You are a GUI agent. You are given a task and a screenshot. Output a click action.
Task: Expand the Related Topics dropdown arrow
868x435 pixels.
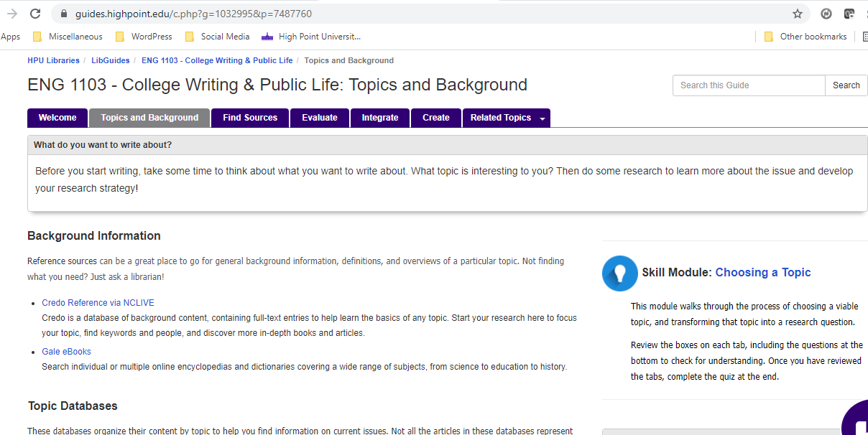coord(542,118)
